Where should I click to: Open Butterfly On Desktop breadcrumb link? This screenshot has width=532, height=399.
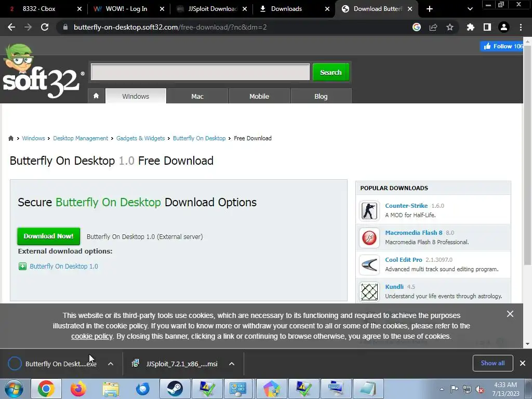[x=199, y=138]
